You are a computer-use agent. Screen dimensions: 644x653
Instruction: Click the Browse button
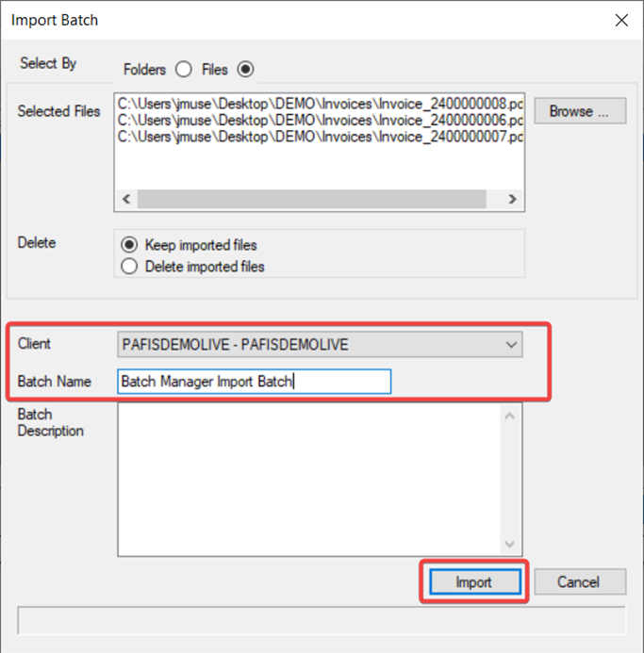tap(579, 111)
